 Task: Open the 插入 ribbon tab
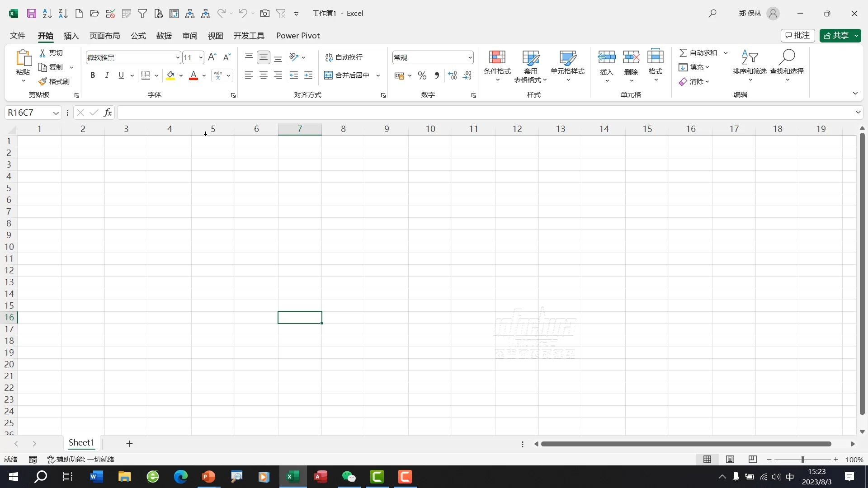pyautogui.click(x=71, y=36)
